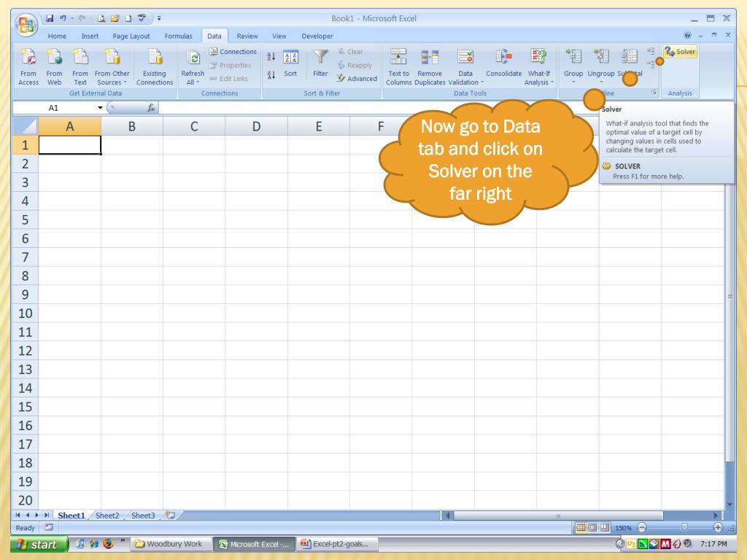Sort A to Z ascending
This screenshot has height=560, width=747.
tap(271, 57)
